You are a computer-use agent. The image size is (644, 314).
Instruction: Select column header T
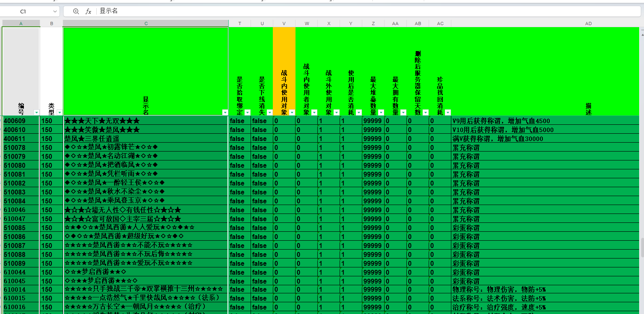(240, 23)
